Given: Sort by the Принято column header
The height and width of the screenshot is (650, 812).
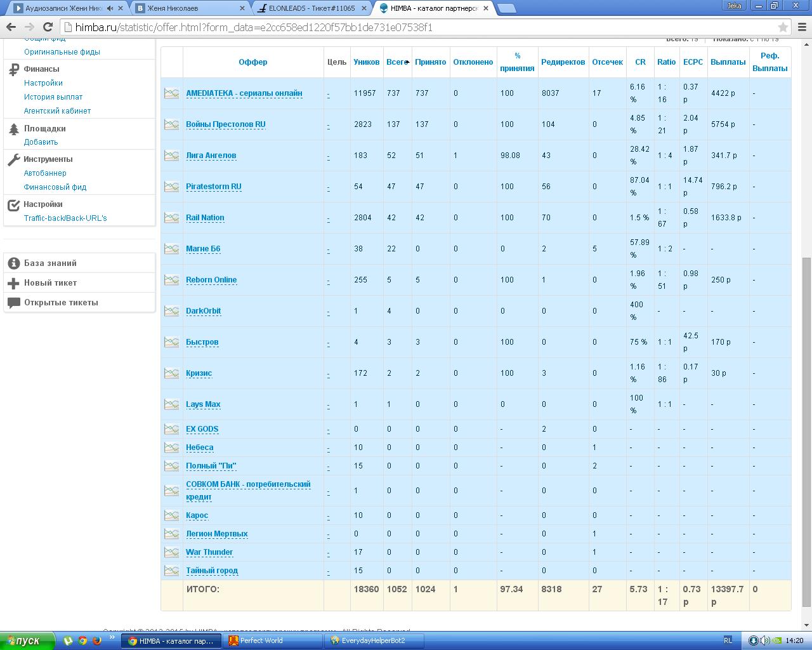Looking at the screenshot, I should (431, 62).
